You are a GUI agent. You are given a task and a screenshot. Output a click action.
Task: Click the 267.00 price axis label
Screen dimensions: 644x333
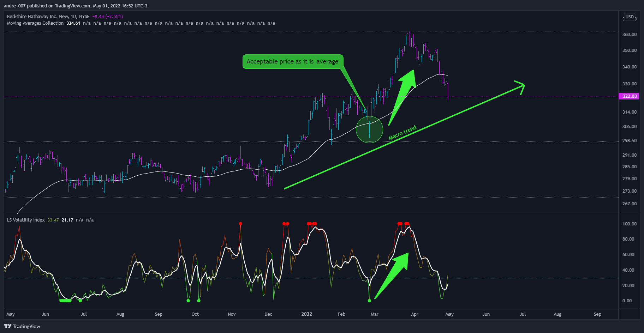coord(630,204)
